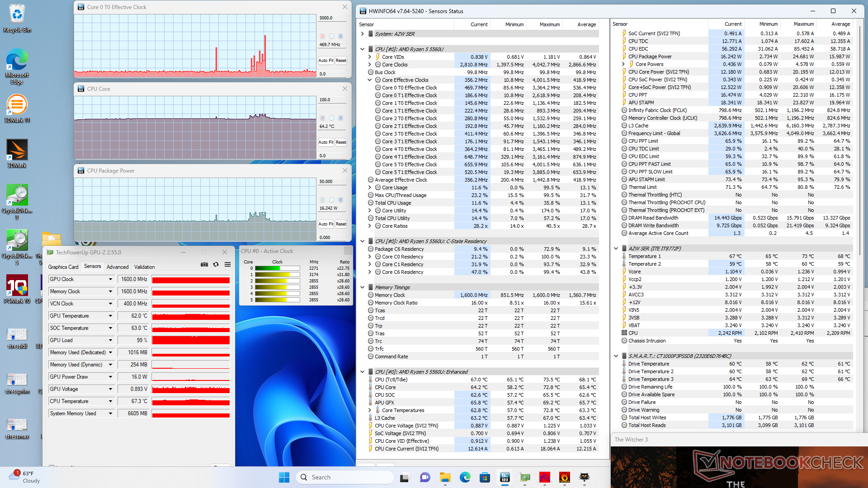Open Task View in the taskbar

pos(405,477)
